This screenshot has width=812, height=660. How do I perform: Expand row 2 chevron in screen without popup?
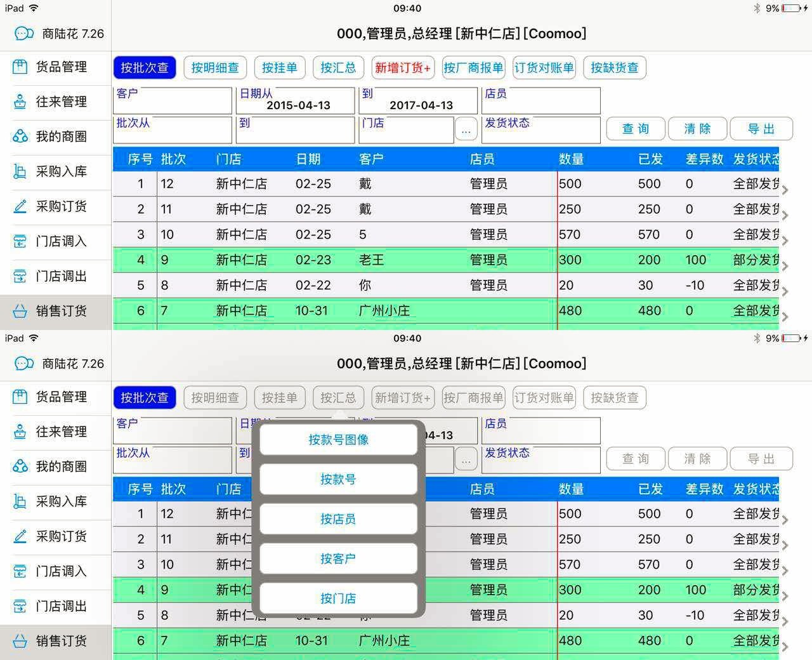click(x=785, y=215)
